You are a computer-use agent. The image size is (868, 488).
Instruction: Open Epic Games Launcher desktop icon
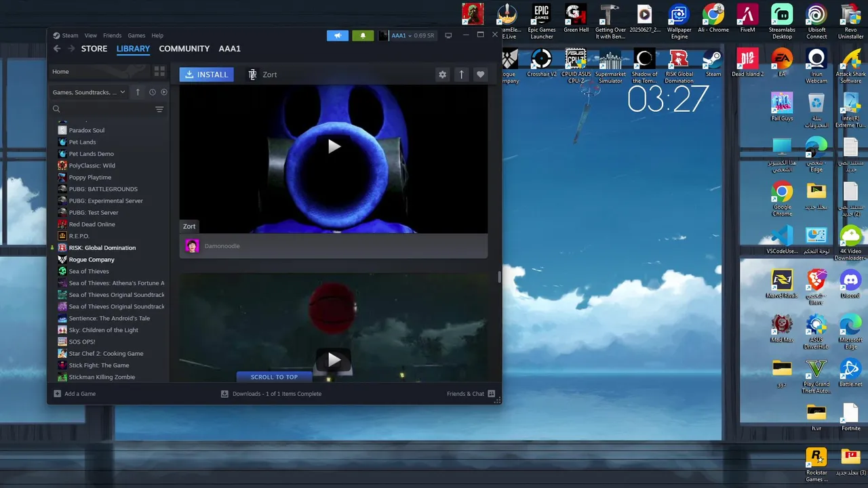[541, 21]
